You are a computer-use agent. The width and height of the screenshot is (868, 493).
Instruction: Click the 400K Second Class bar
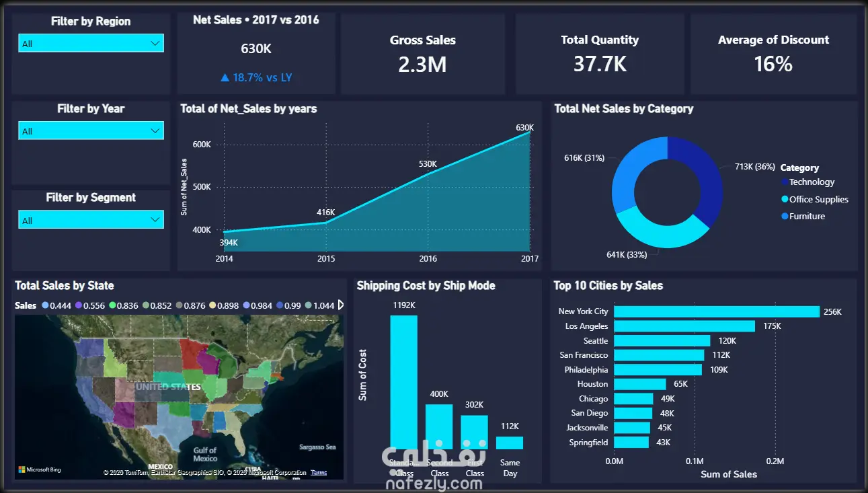[439, 426]
